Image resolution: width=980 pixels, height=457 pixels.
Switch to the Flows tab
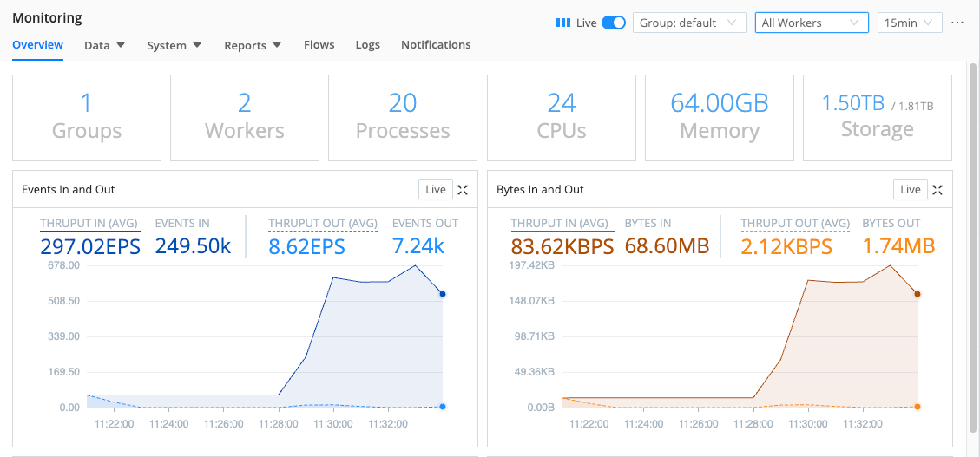[x=319, y=45]
